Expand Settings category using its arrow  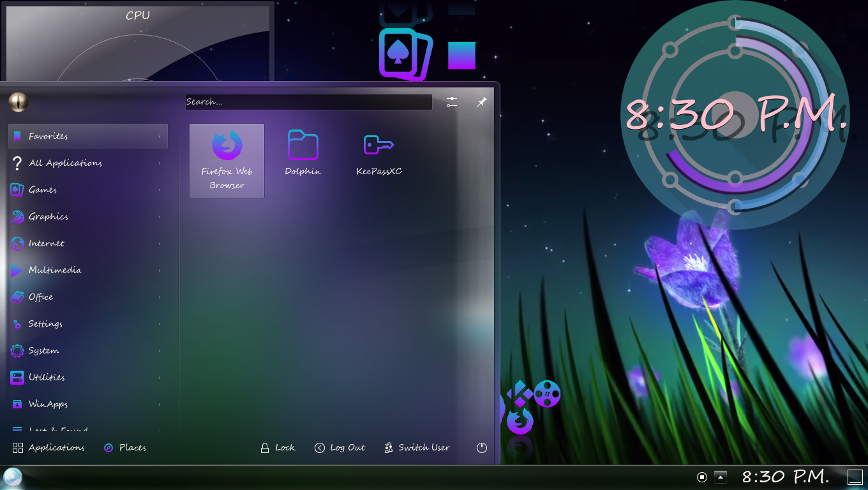[160, 324]
